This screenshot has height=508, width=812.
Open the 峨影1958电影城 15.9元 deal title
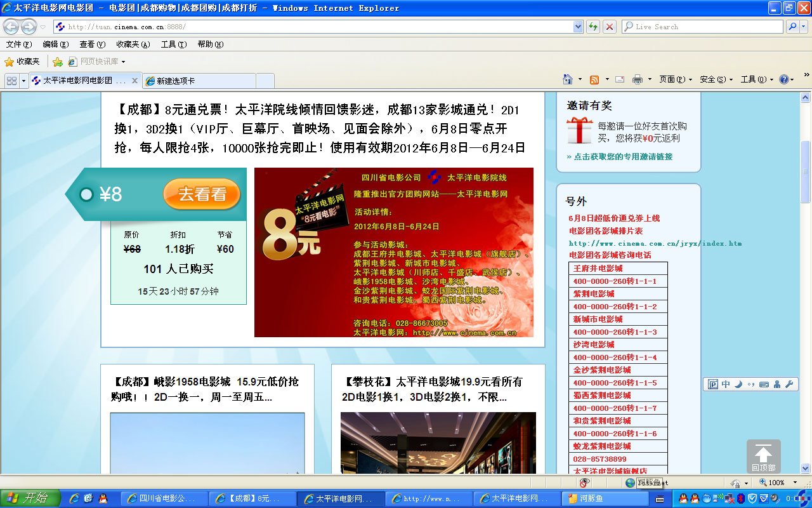(204, 389)
